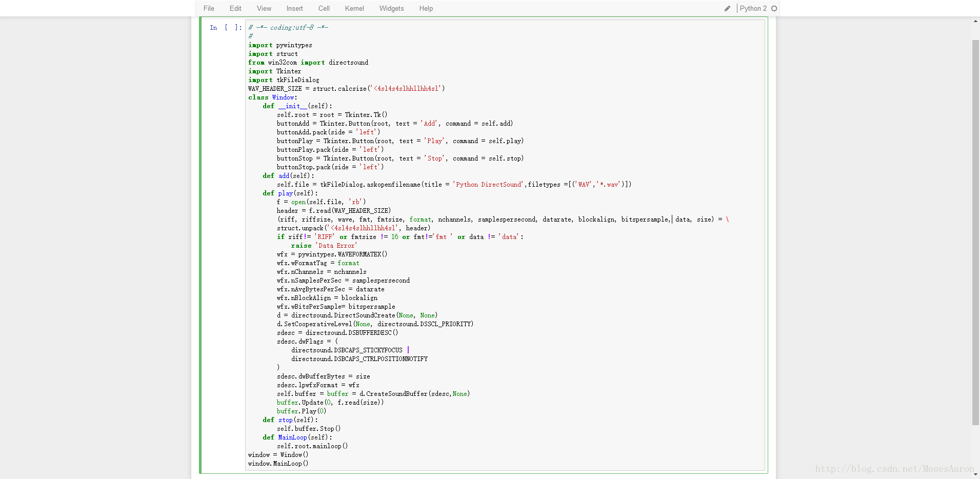
Task: Open the File menu
Action: pyautogui.click(x=209, y=8)
